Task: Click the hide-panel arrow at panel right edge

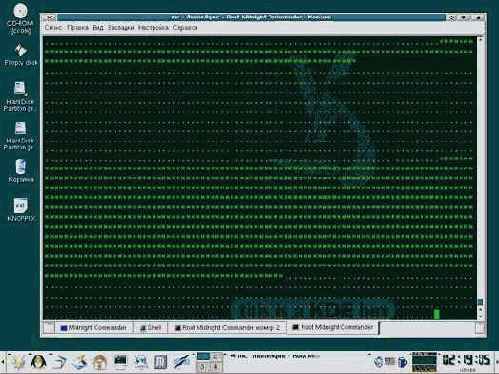Action: point(496,362)
